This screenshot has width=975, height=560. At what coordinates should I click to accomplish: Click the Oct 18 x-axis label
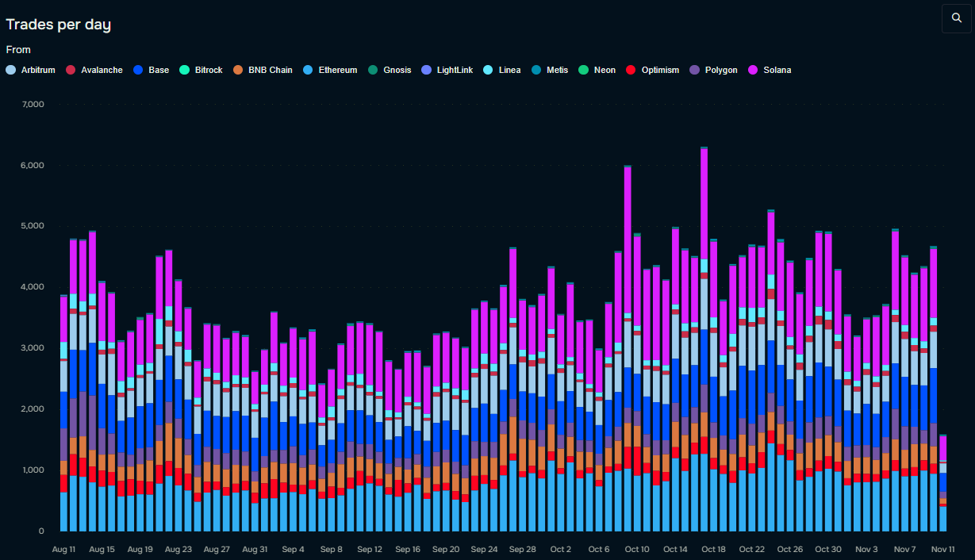point(713,549)
